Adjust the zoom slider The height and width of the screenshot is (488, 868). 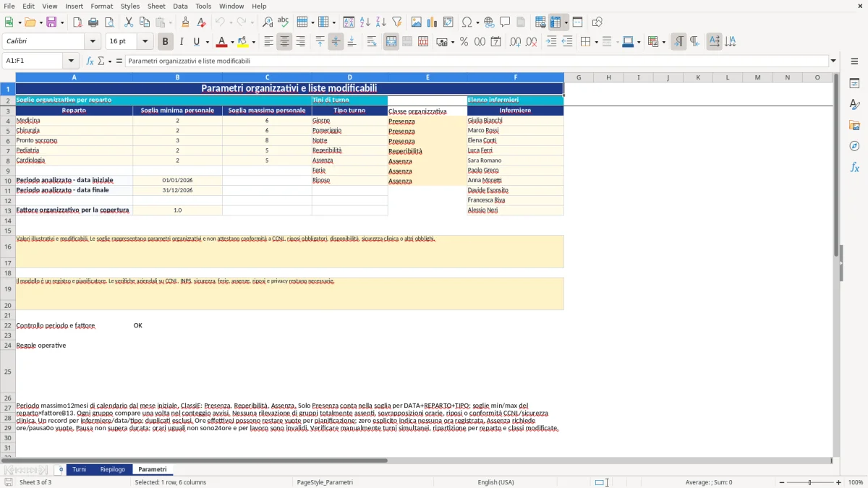[809, 482]
